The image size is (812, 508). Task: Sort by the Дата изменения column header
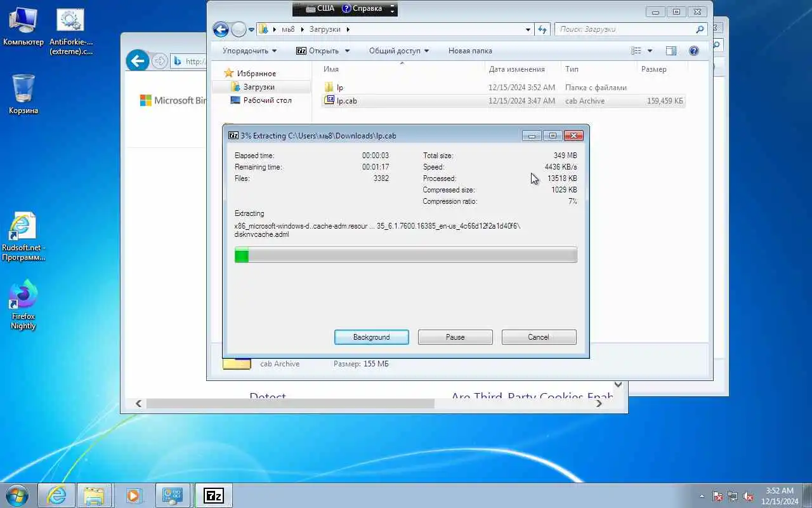[523, 69]
